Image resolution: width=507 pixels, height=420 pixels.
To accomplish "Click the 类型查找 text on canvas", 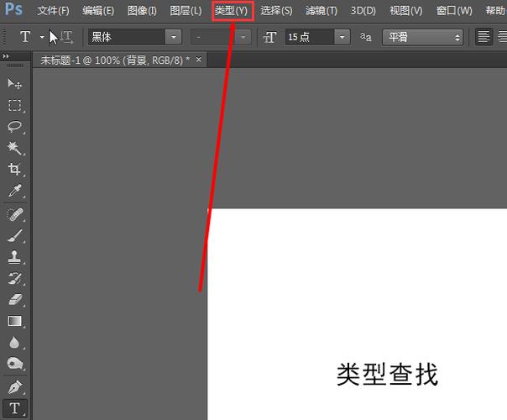I will coord(387,375).
